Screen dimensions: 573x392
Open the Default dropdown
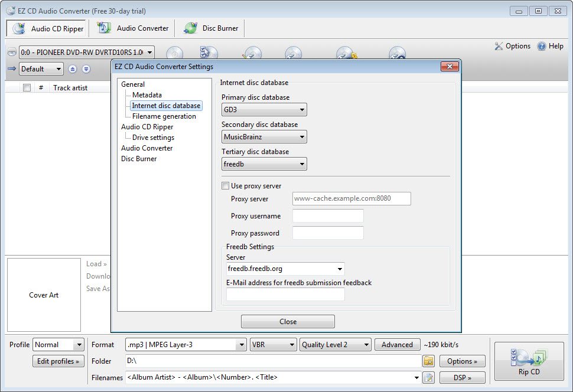pyautogui.click(x=41, y=68)
